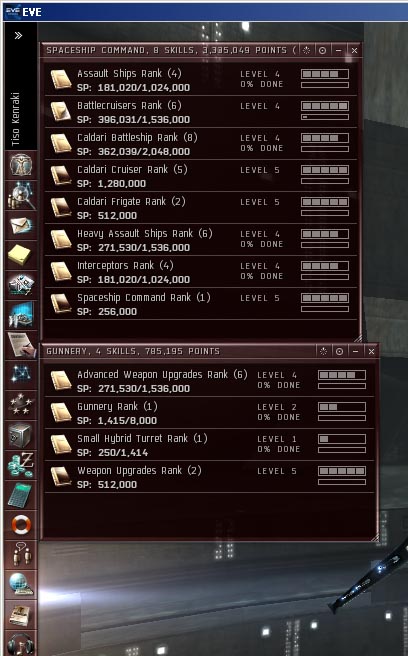Image resolution: width=408 pixels, height=656 pixels.
Task: Open the People & Places magnifier icon
Action: coord(21,195)
